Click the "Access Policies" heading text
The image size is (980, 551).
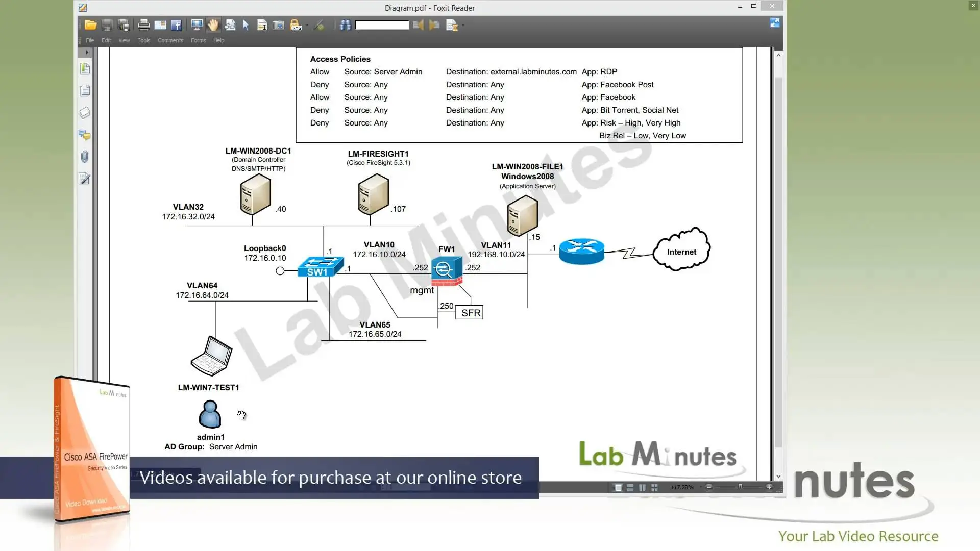(340, 59)
